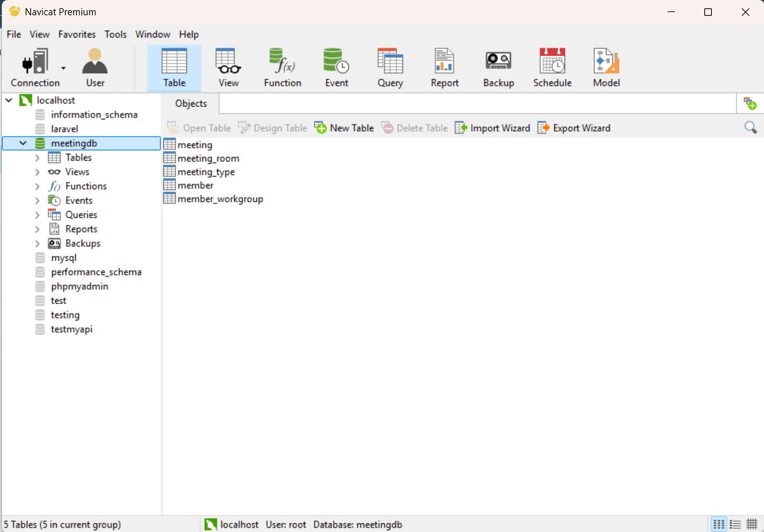Click localhost entry in status bar
764x532 pixels.
point(232,524)
